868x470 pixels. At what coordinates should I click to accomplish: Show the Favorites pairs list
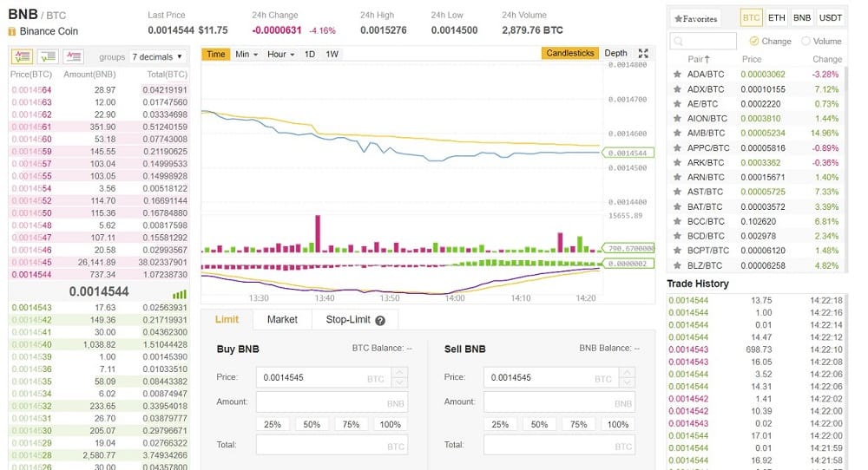(x=695, y=19)
